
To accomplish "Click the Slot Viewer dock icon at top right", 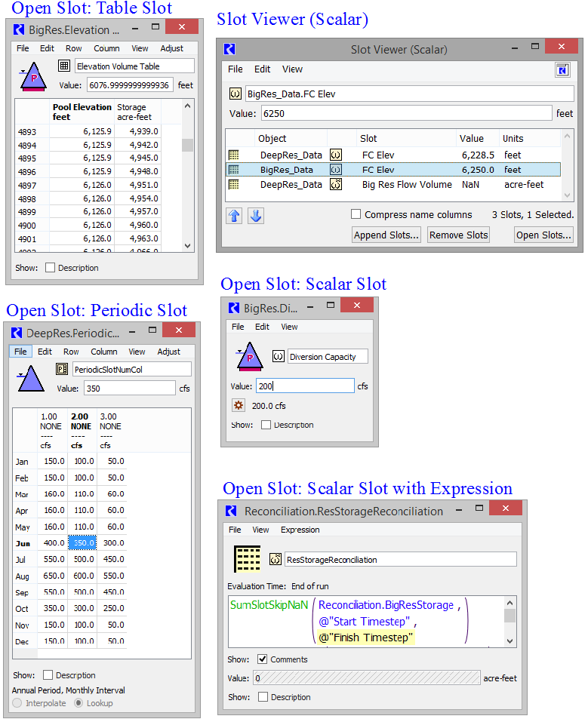I will [x=562, y=69].
